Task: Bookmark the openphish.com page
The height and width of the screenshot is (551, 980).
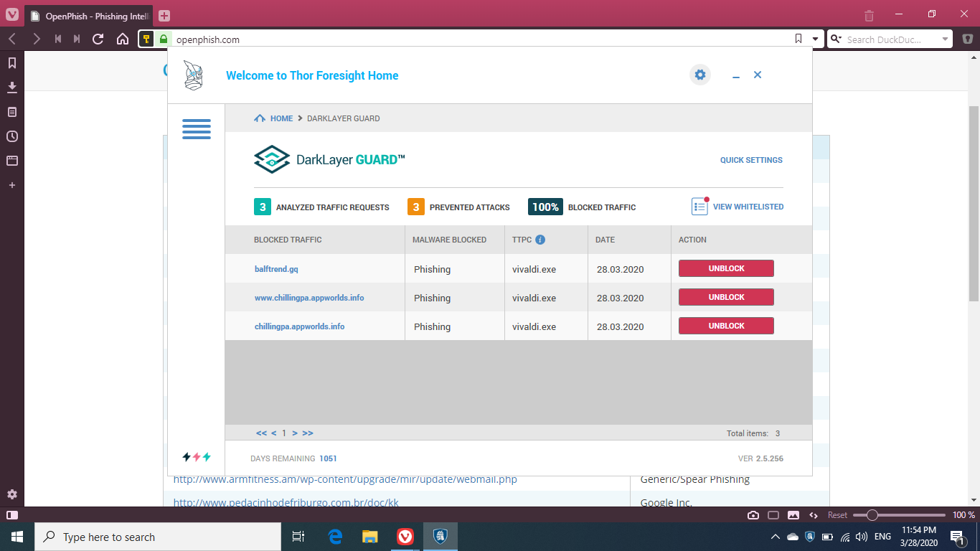Action: pos(798,39)
